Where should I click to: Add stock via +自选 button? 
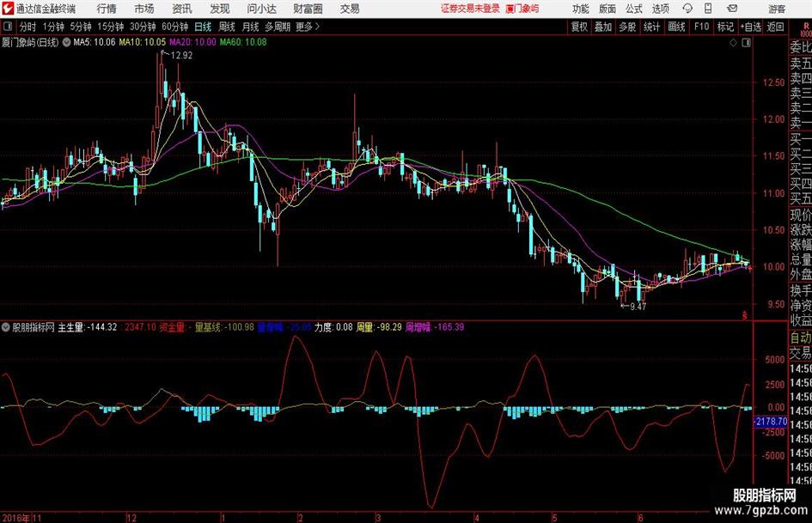pos(751,27)
